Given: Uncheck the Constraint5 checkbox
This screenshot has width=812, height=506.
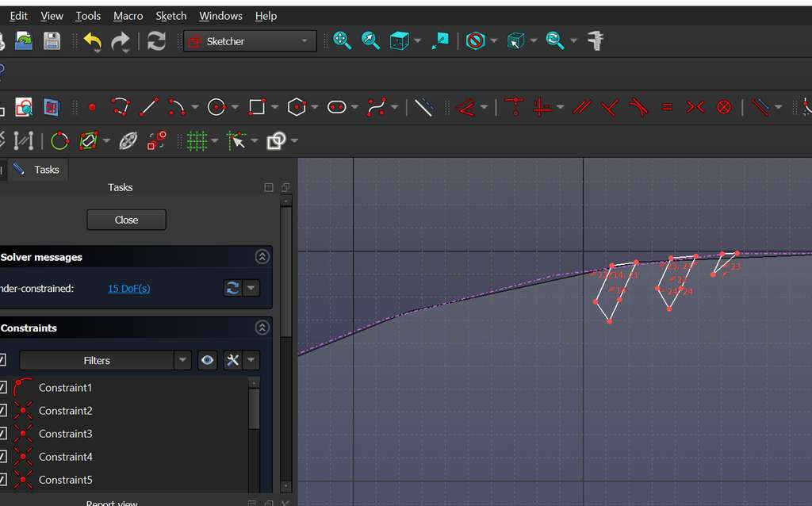Looking at the screenshot, I should [3, 480].
